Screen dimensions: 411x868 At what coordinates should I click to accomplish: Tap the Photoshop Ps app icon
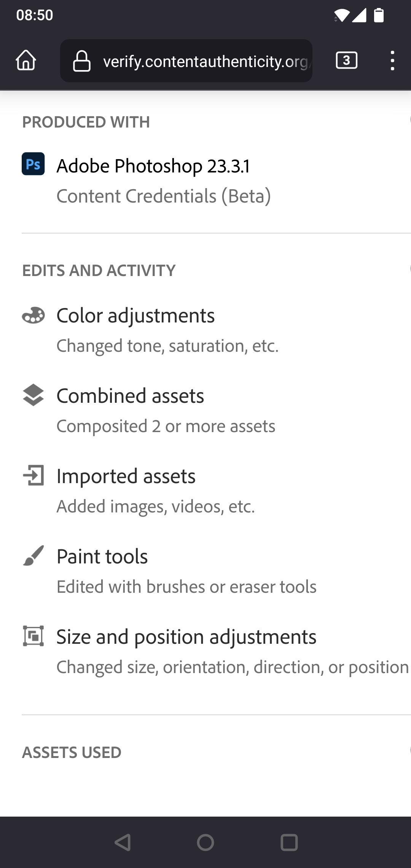33,164
